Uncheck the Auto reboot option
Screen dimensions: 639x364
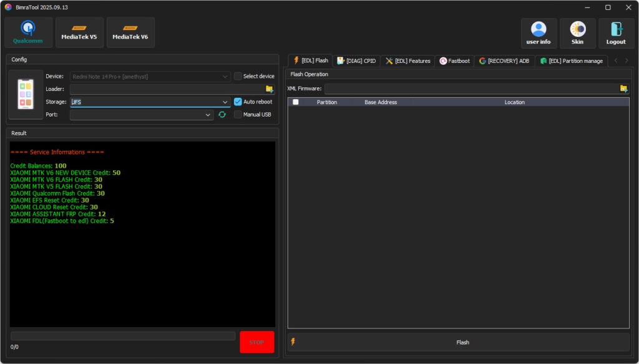pyautogui.click(x=238, y=102)
